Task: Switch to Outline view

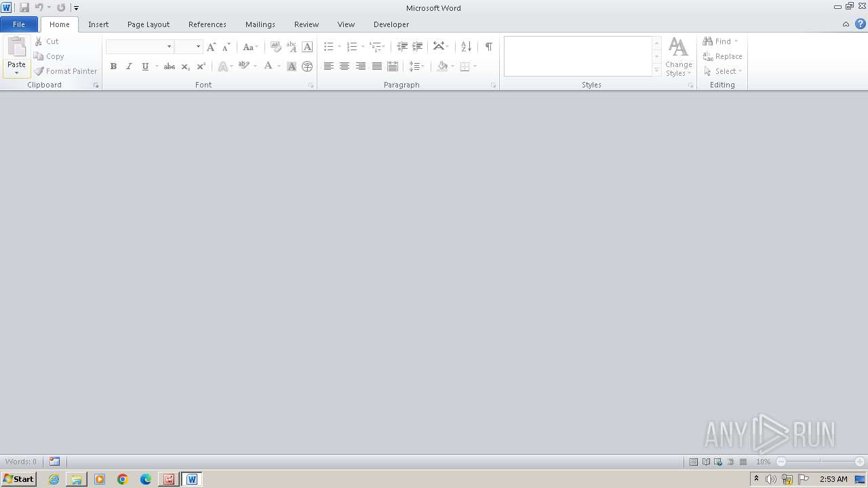Action: 730,462
